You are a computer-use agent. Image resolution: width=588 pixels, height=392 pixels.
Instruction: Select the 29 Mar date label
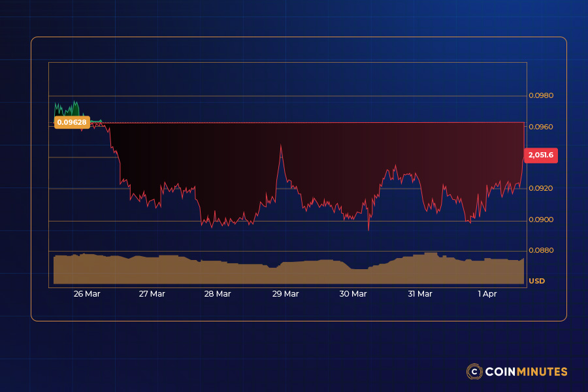point(286,294)
